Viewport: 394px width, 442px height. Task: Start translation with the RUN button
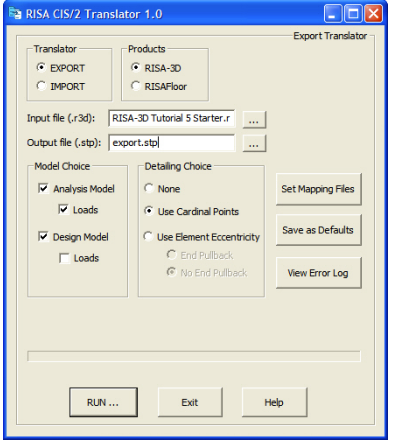tap(103, 402)
